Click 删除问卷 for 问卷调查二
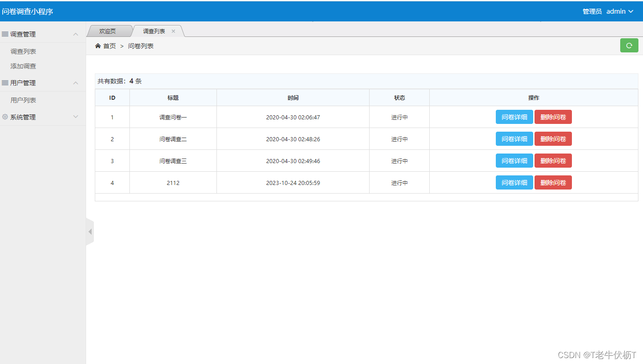The image size is (643, 364). coord(553,139)
